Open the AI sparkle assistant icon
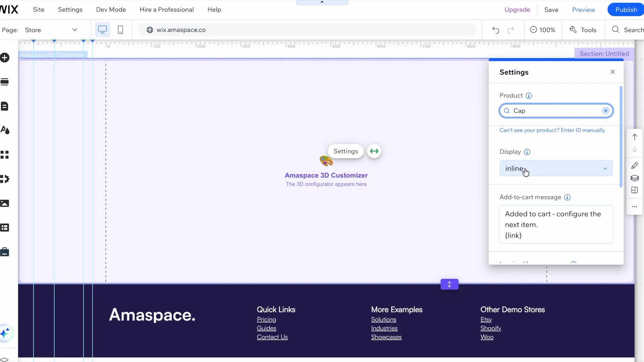 (x=5, y=333)
